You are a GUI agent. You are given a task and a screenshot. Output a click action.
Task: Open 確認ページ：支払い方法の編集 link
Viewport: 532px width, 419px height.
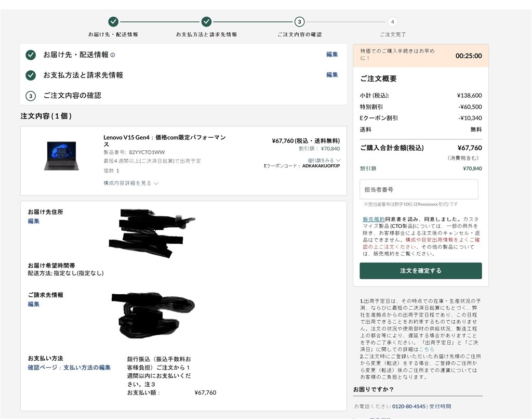[69, 368]
